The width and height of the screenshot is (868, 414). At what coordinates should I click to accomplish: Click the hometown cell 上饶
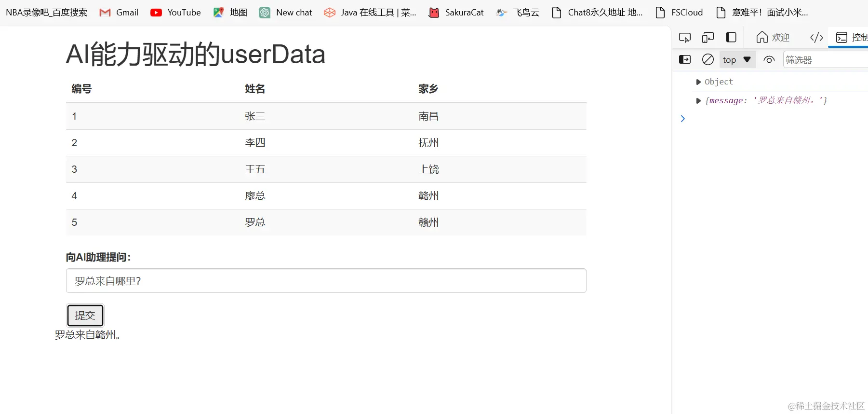428,169
